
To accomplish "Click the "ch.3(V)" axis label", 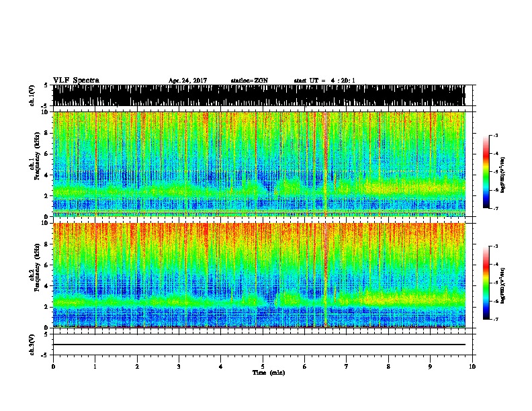I will point(32,345).
